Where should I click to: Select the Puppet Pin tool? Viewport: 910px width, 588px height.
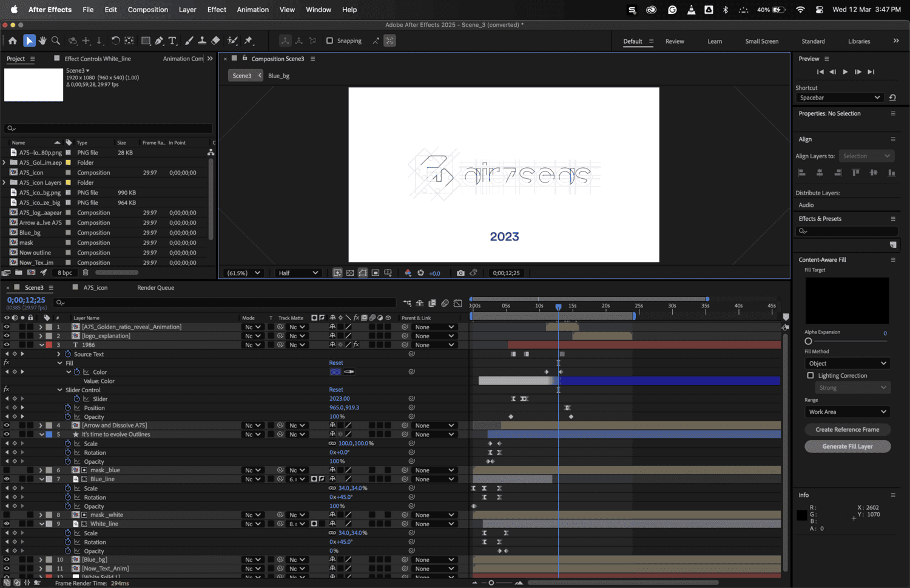click(248, 41)
